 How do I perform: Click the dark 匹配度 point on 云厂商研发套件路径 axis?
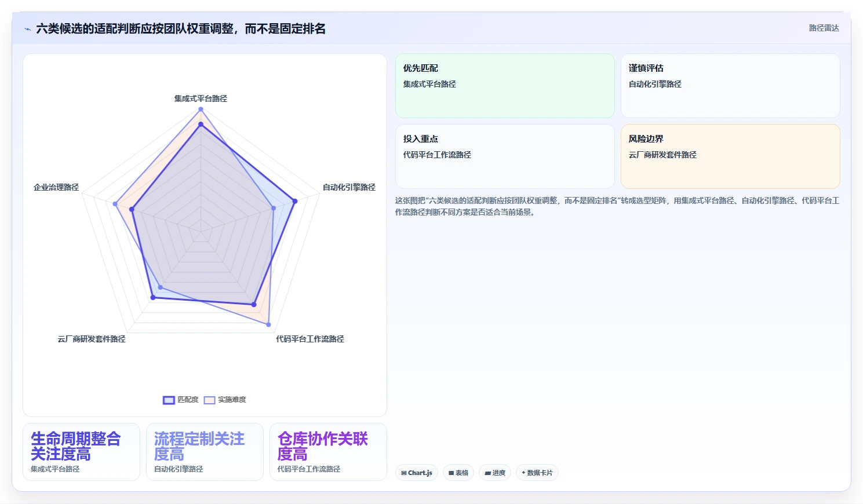(153, 297)
